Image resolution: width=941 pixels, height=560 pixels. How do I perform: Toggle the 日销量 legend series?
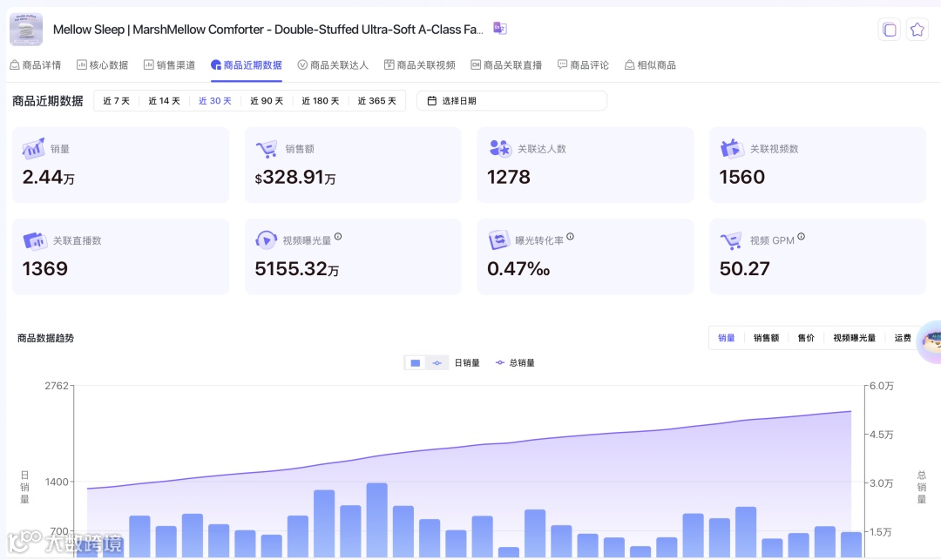tap(467, 363)
